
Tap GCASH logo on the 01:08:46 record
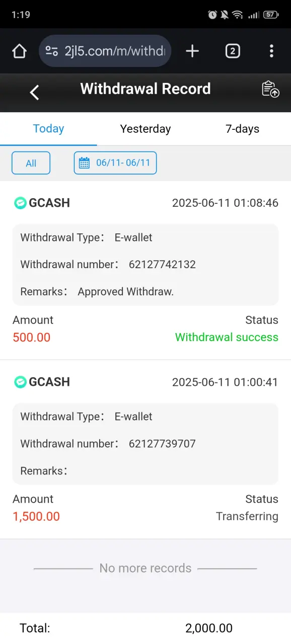[x=20, y=203]
